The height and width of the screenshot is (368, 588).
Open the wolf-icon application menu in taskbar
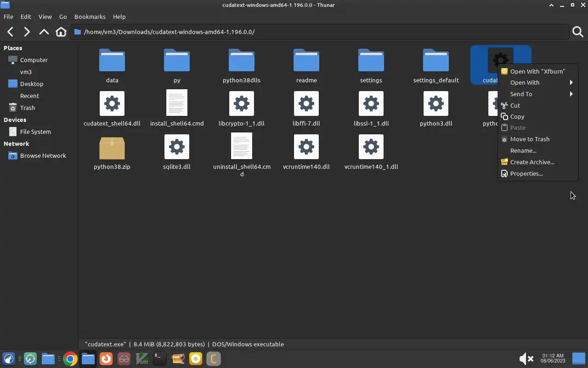[9, 359]
